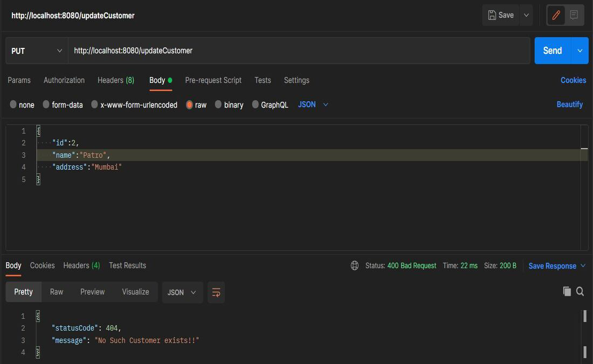Screen dimensions: 593x364
Task: Click the Send button
Action: click(553, 51)
